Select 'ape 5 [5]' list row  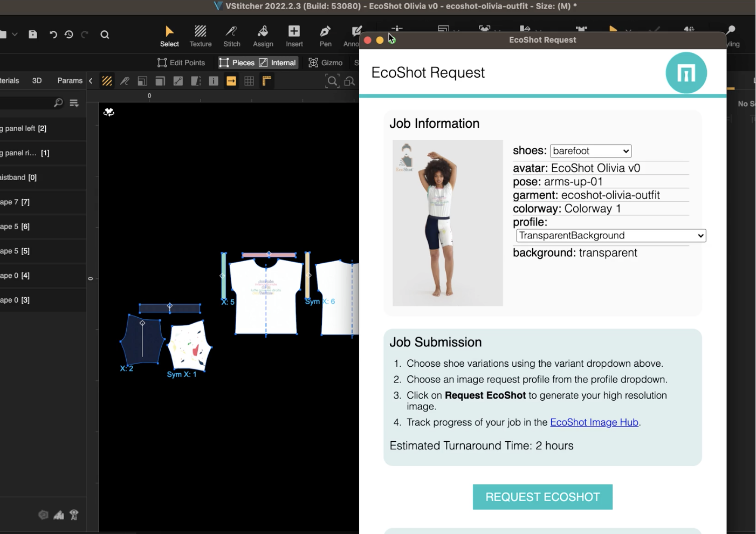[43, 251]
